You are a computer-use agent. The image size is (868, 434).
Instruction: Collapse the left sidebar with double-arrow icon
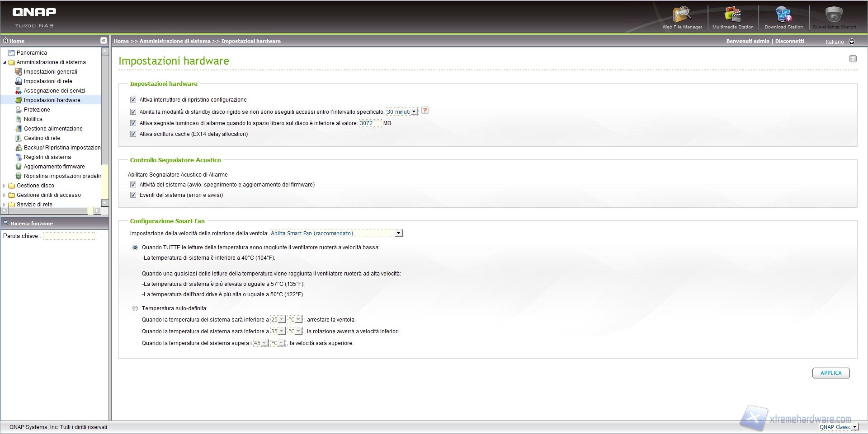click(x=104, y=41)
